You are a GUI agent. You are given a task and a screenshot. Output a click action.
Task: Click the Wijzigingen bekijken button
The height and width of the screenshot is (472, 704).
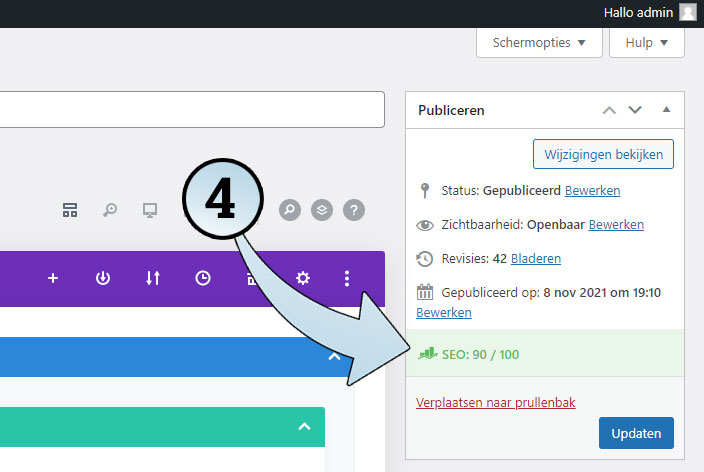point(604,155)
